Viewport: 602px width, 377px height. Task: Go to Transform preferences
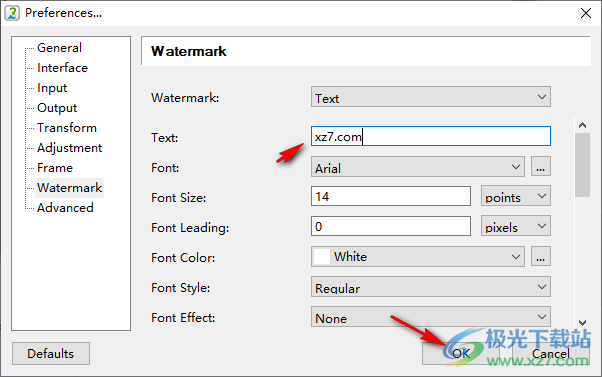click(67, 127)
